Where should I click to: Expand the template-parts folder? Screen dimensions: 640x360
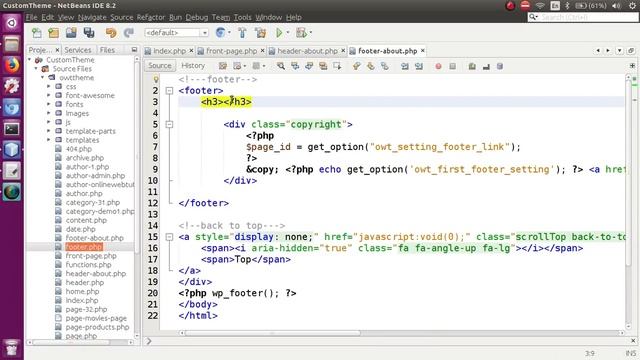click(x=49, y=131)
